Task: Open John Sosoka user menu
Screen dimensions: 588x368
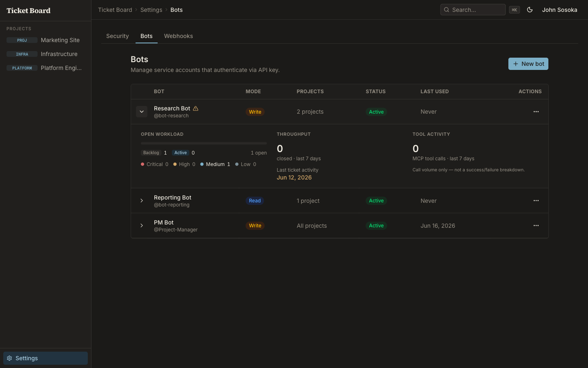Action: 559,10
